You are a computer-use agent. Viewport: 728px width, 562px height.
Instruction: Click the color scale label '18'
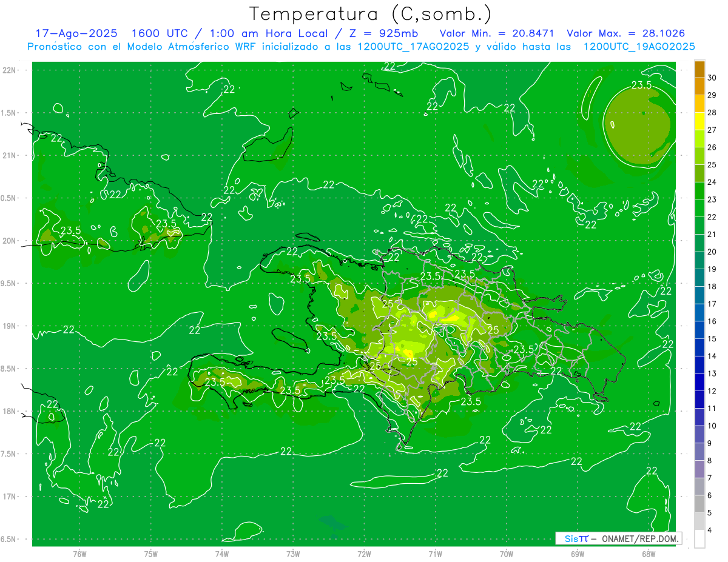coord(712,286)
